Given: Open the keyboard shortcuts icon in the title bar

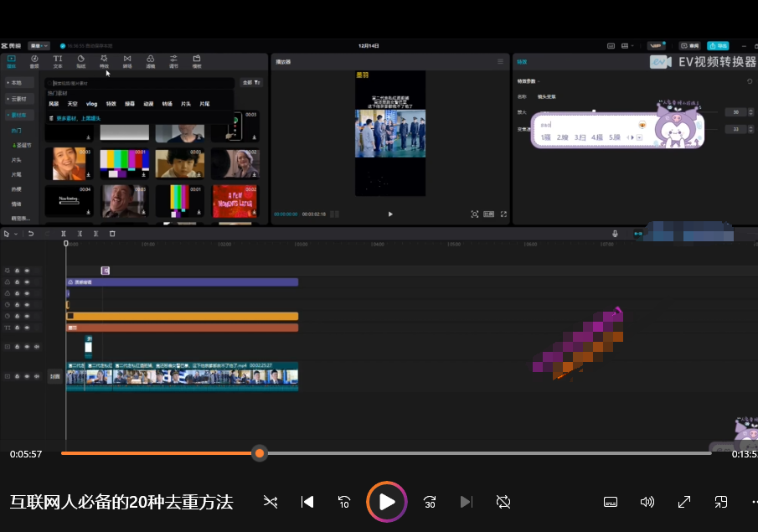Looking at the screenshot, I should click(611, 46).
